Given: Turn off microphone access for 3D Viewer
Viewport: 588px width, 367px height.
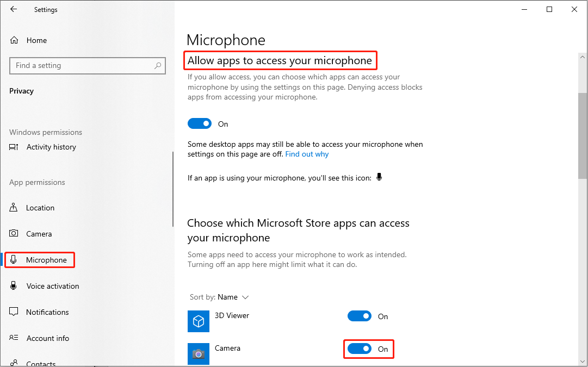Looking at the screenshot, I should point(359,316).
